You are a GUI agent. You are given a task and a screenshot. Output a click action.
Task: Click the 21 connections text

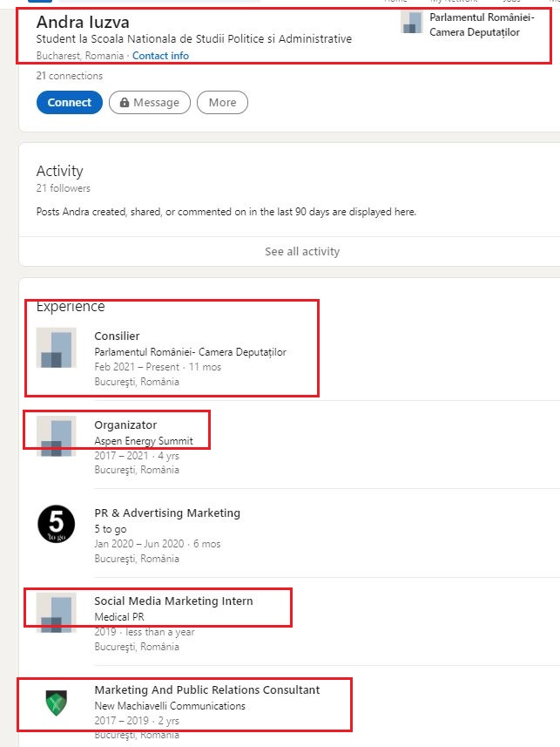click(x=69, y=76)
